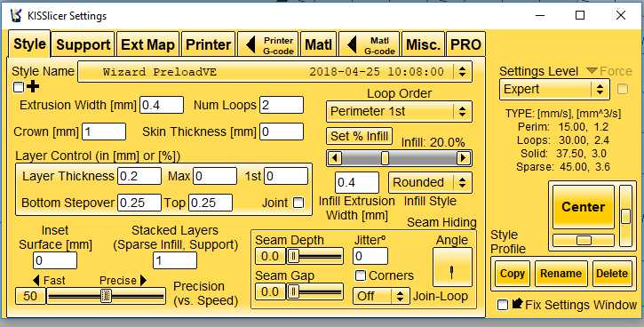Click the Top stepover input field
The width and height of the screenshot is (644, 327).
point(211,203)
